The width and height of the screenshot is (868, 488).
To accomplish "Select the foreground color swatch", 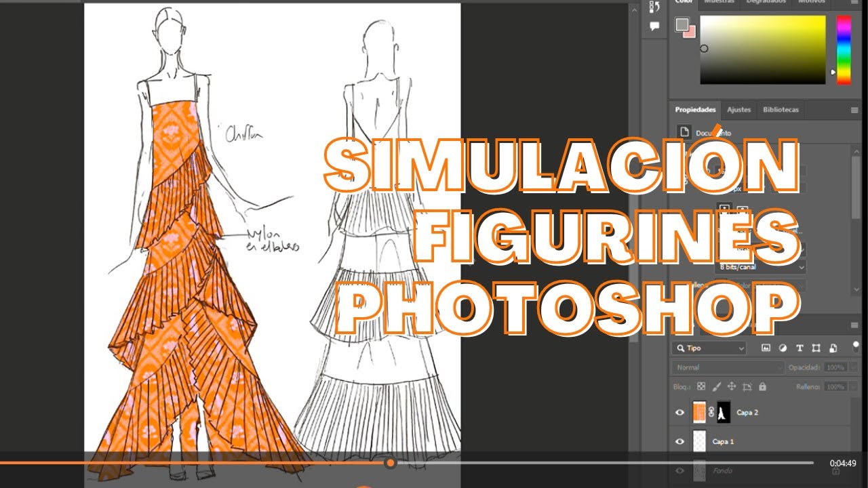I will coord(682,25).
